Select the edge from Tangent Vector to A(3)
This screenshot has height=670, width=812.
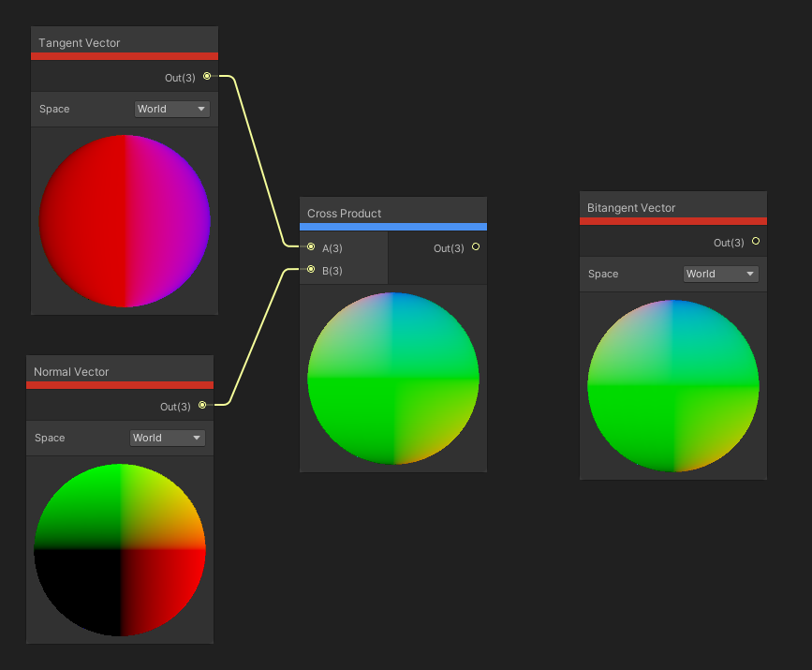click(x=257, y=159)
